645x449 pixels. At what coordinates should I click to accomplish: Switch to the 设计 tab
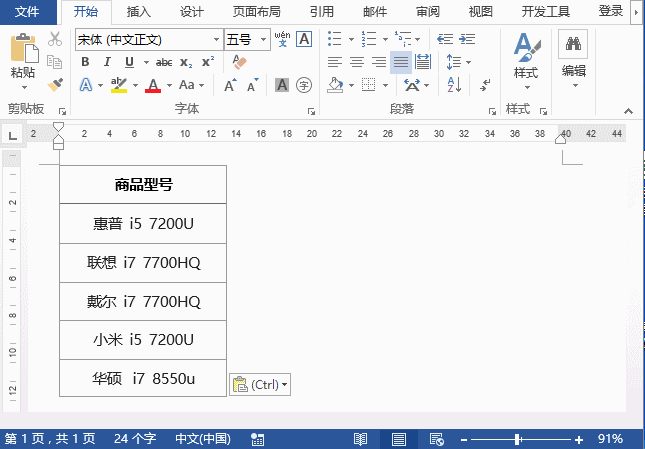[x=191, y=12]
